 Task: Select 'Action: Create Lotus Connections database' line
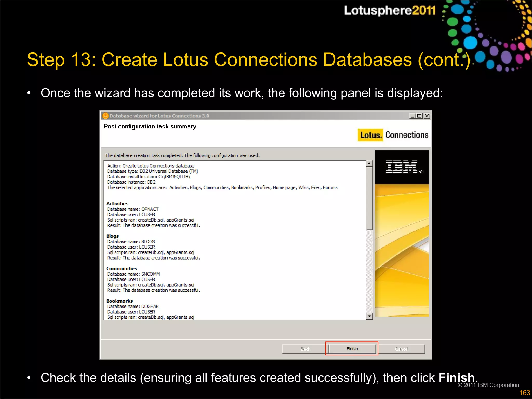click(151, 166)
